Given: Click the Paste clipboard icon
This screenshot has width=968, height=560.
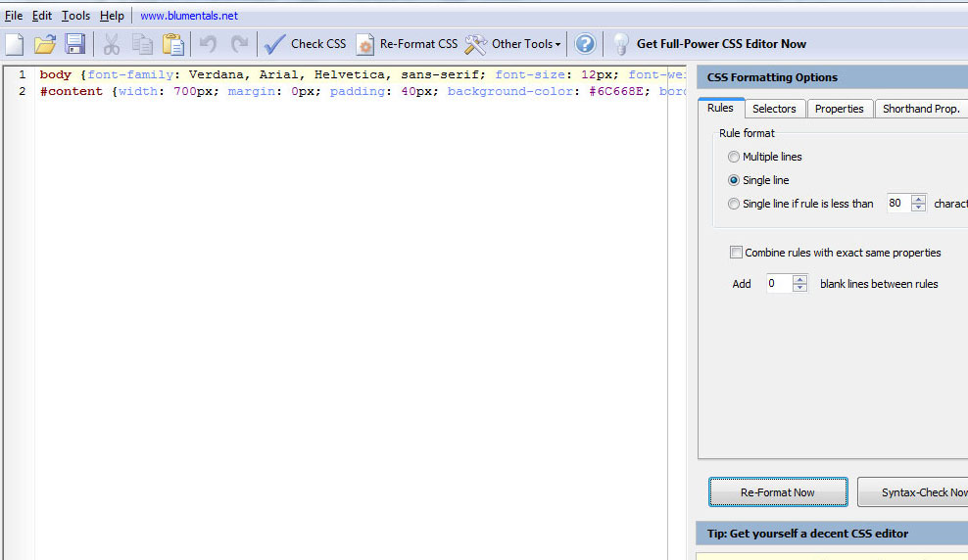Looking at the screenshot, I should 172,44.
